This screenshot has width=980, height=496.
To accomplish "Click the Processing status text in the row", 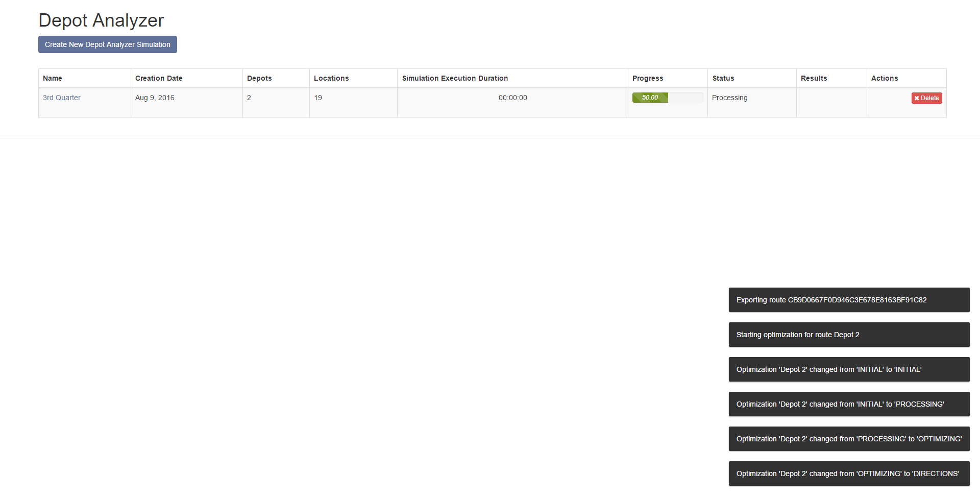I will (729, 98).
